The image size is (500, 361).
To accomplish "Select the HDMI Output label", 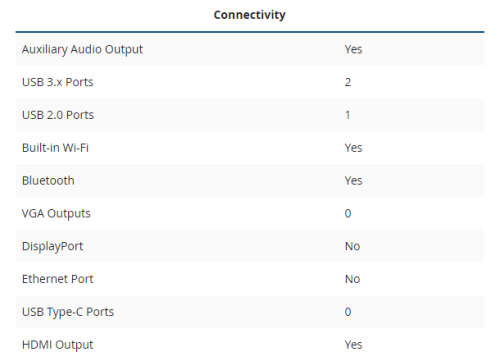I will 58,345.
